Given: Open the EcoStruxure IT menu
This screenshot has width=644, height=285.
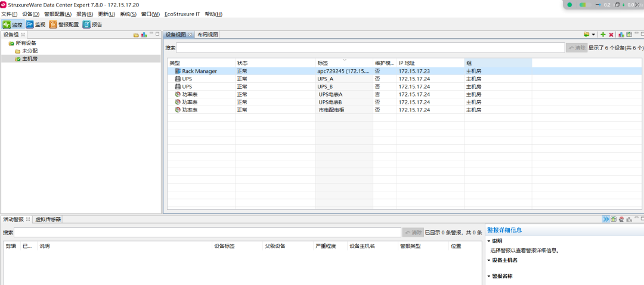Looking at the screenshot, I should 182,14.
